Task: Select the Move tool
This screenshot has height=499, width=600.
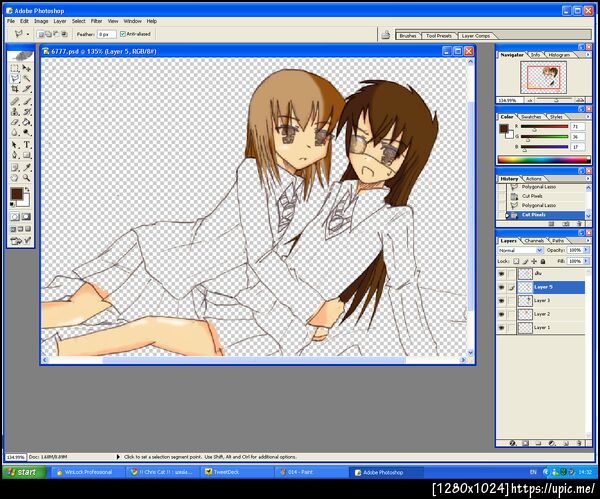Action: [26, 68]
